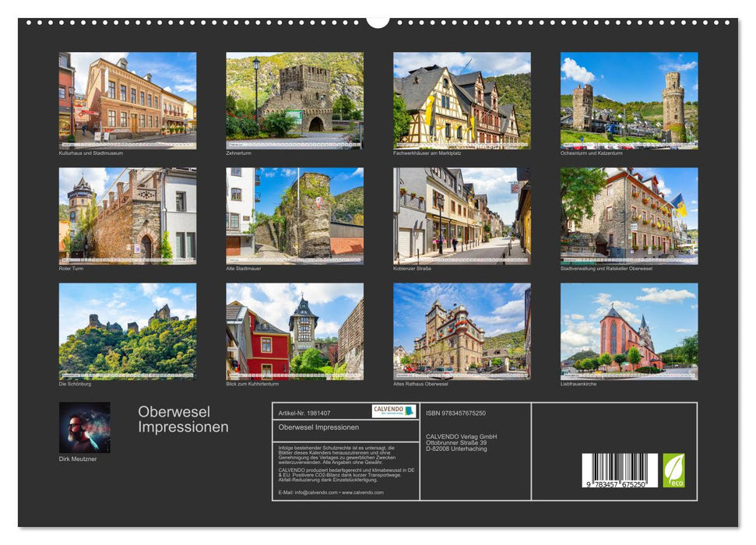Select the Fachwerkhäuser am Marktplatz photo
Image resolution: width=756 pixels, height=545 pixels.
[462, 100]
